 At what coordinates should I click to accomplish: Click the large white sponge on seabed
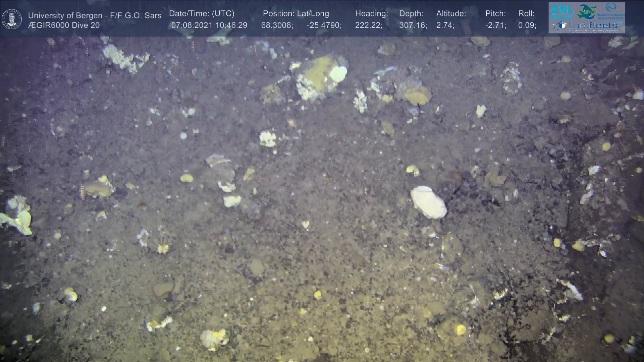point(428,202)
